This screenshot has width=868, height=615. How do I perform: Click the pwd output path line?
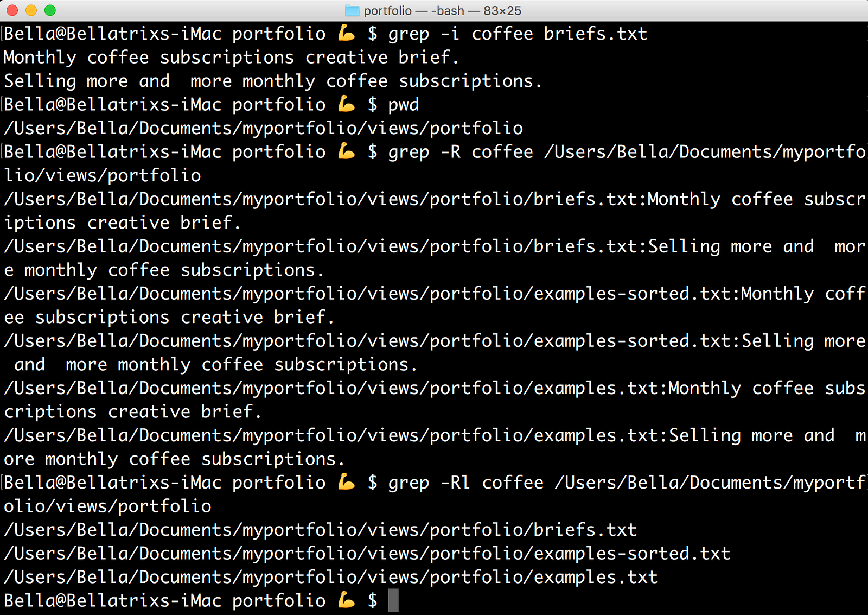click(x=263, y=128)
